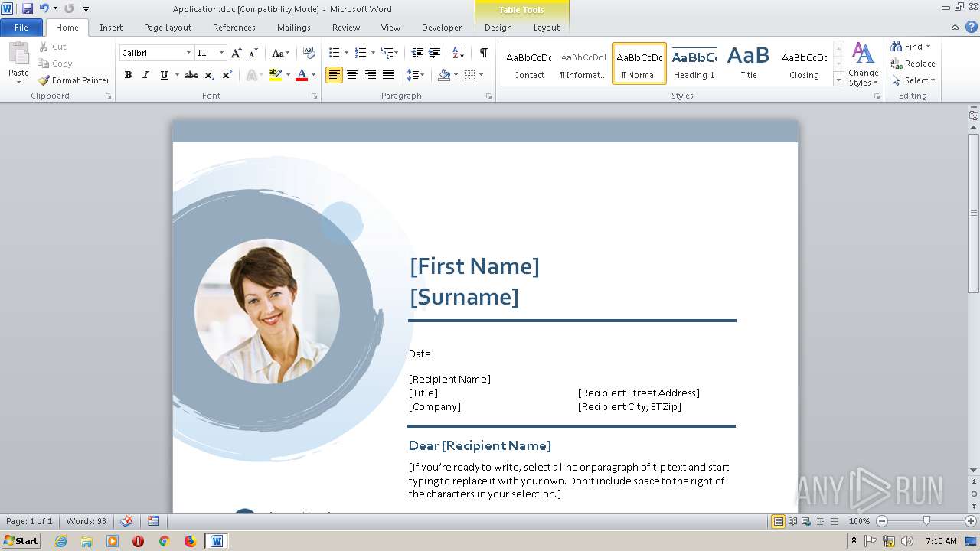The height and width of the screenshot is (551, 980).
Task: Open the File tab
Action: (x=21, y=28)
